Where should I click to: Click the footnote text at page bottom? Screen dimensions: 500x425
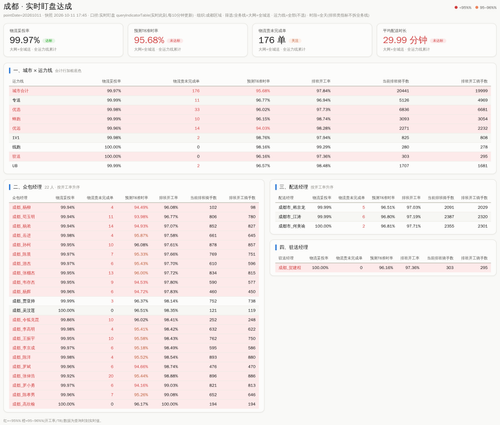(x=52, y=421)
